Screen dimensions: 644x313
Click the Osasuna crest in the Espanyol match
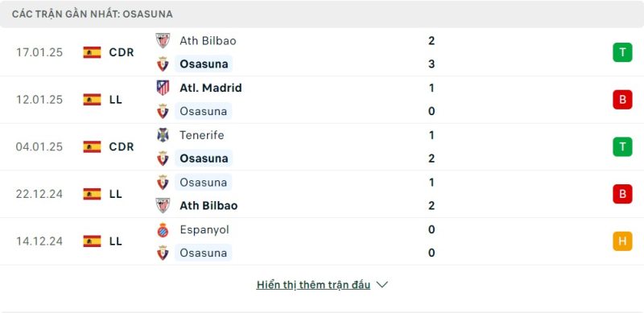(x=163, y=253)
